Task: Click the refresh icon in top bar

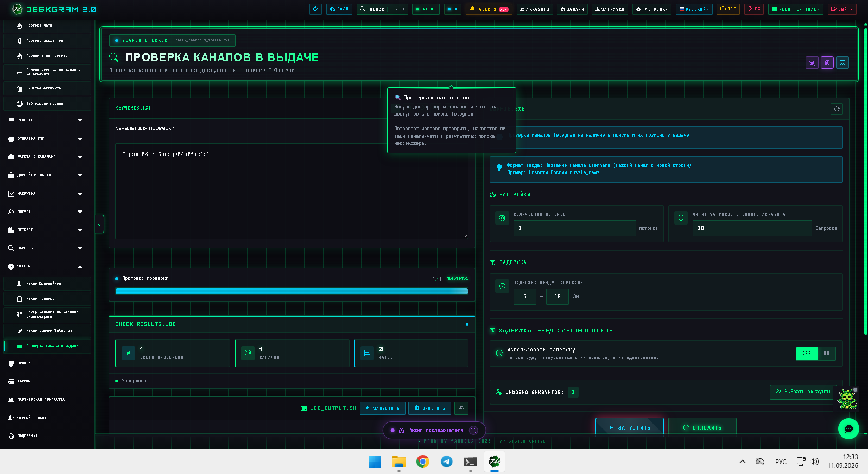Action: pos(315,9)
